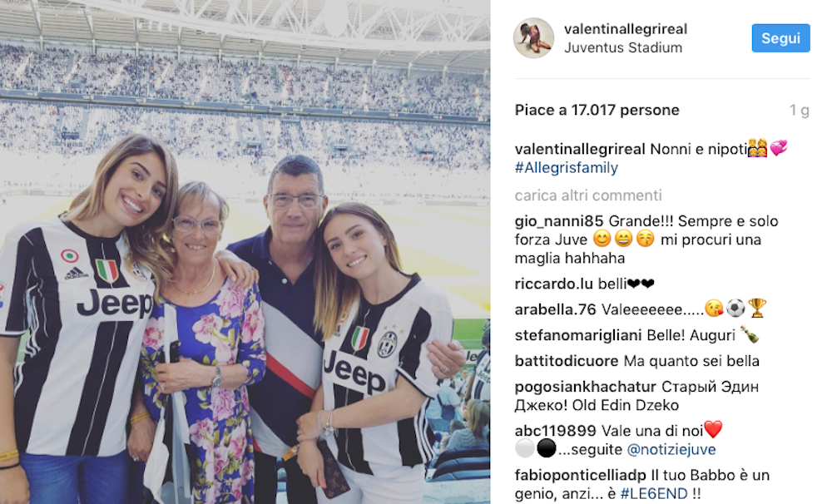Open the #Allegrisfamily hashtag
The image size is (832, 504).
(x=566, y=168)
